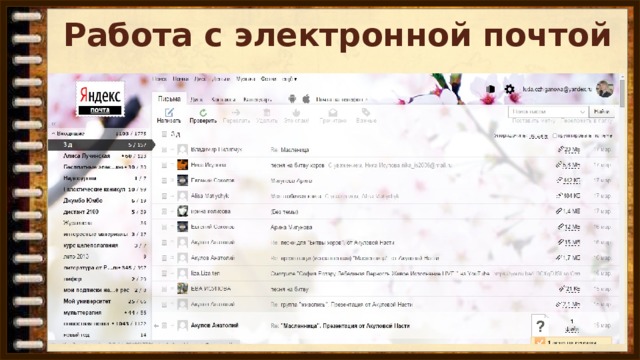Open the Re: Масленица message subject
This screenshot has height=360, width=640.
coord(290,150)
